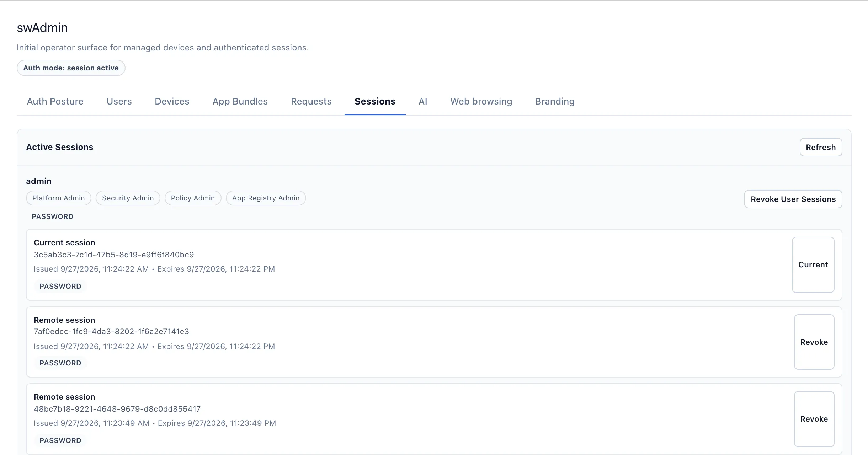Open the AI tab
Screen dimensions: 868x455
pyautogui.click(x=423, y=101)
